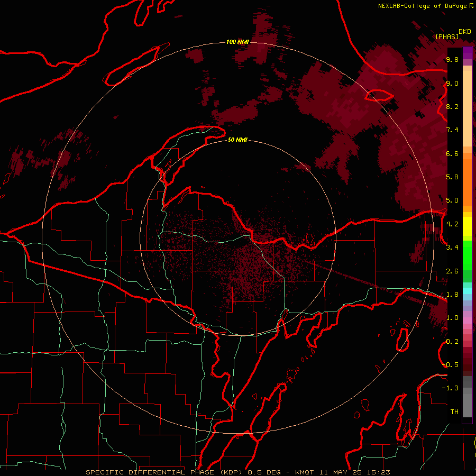Click the 1.8 legend value

pos(452,295)
